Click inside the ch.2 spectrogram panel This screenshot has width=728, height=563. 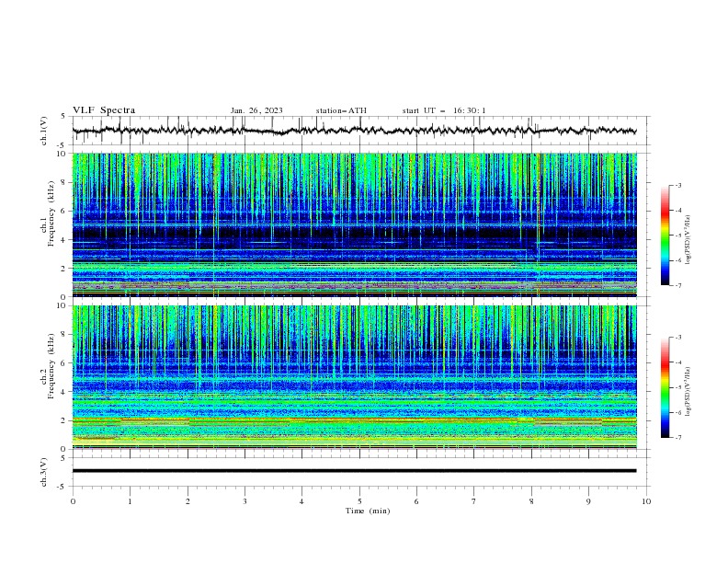click(x=355, y=377)
